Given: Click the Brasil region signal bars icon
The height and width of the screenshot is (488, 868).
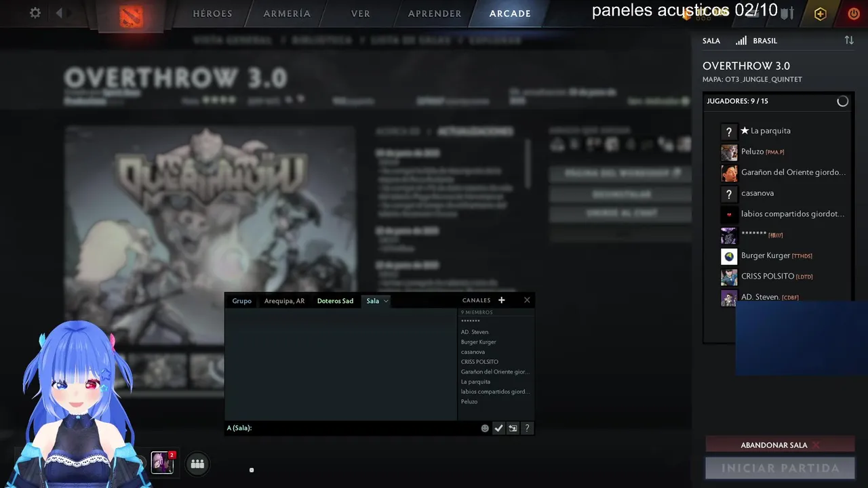Looking at the screenshot, I should pos(741,41).
